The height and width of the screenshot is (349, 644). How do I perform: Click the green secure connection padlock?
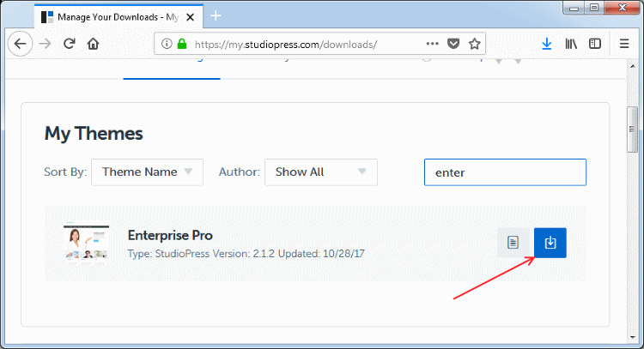pos(181,44)
